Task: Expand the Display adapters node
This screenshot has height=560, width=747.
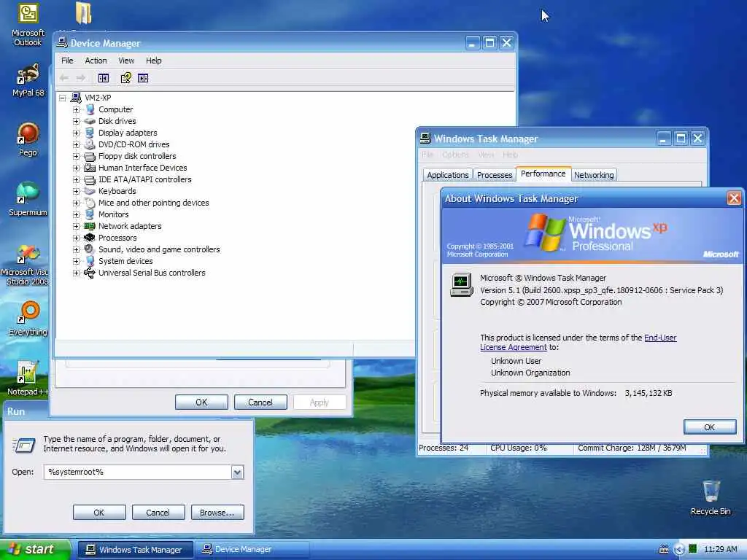Action: click(x=76, y=133)
